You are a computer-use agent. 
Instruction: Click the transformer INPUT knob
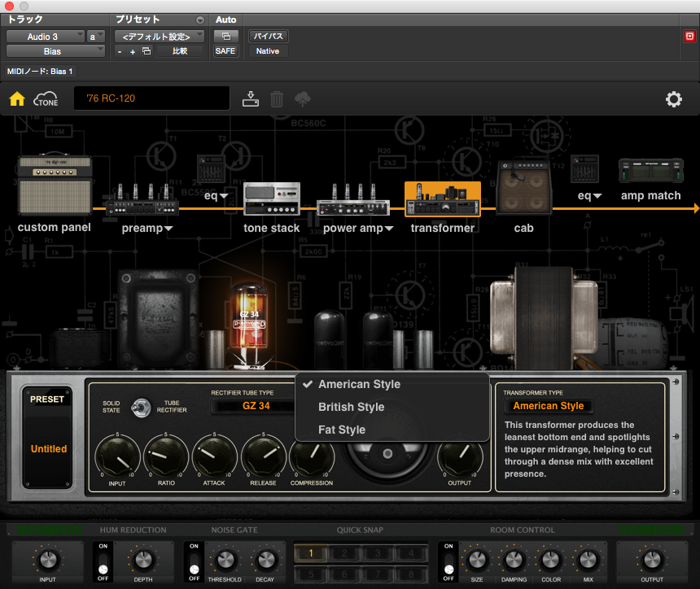click(117, 457)
